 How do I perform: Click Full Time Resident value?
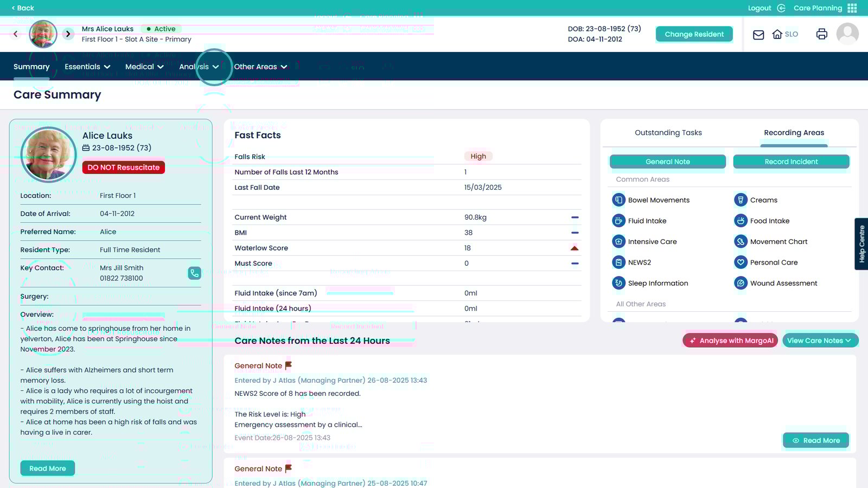click(x=130, y=250)
